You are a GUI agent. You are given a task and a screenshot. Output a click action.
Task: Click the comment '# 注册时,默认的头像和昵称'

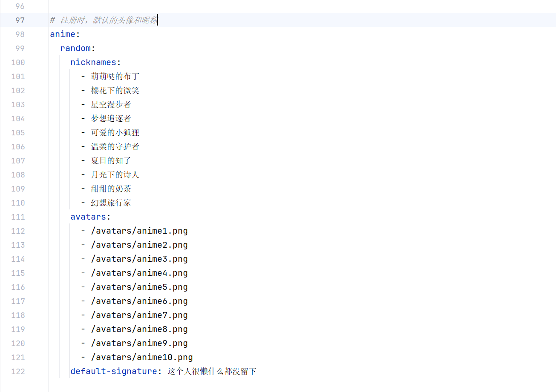(x=104, y=20)
